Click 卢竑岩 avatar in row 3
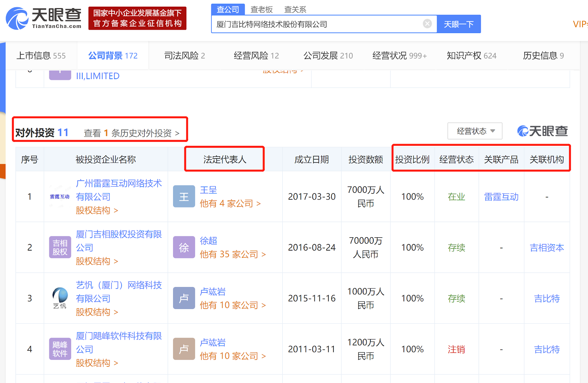Viewport: 588px width, 383px height. click(184, 298)
